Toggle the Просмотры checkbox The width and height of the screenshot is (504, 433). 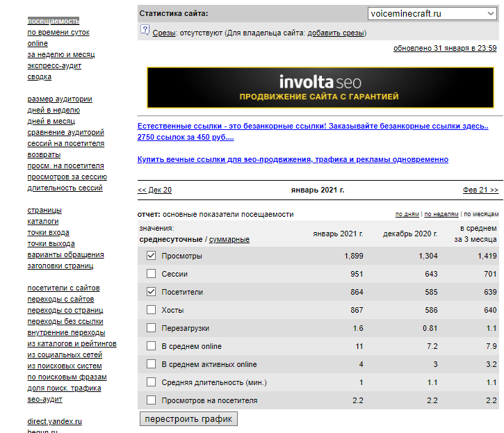151,256
